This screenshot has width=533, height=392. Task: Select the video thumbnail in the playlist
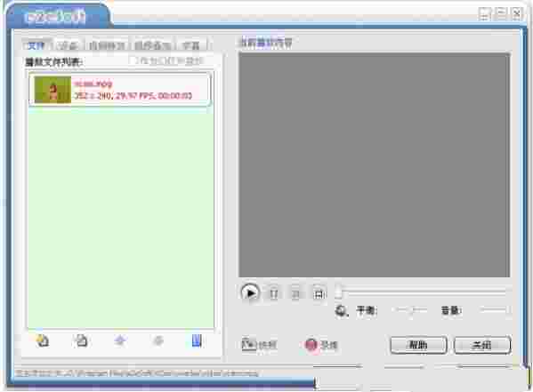(x=52, y=90)
